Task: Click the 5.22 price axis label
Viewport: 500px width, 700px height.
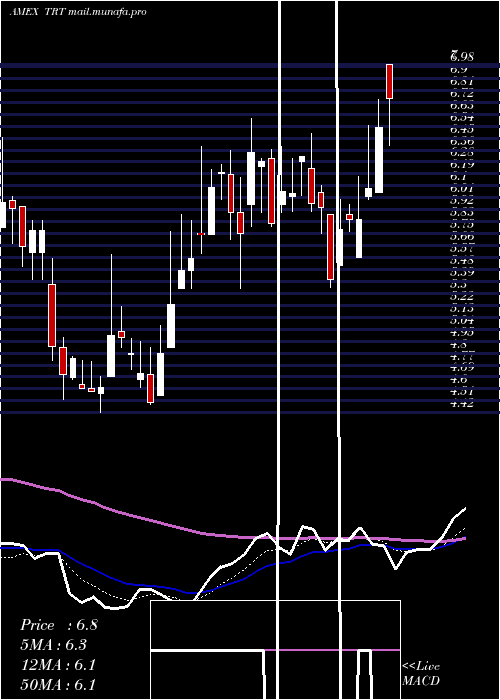Action: tap(462, 296)
